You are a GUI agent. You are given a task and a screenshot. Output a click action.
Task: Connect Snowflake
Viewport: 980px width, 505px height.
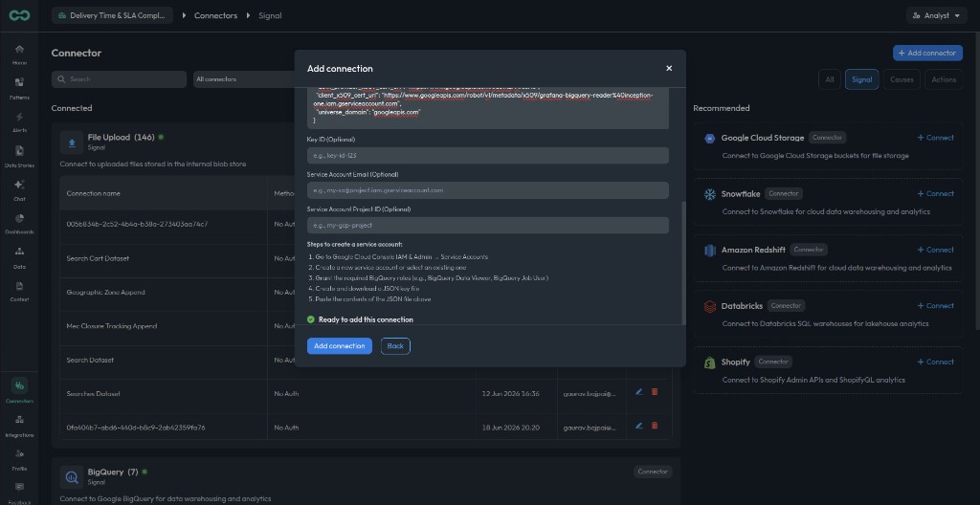click(936, 194)
